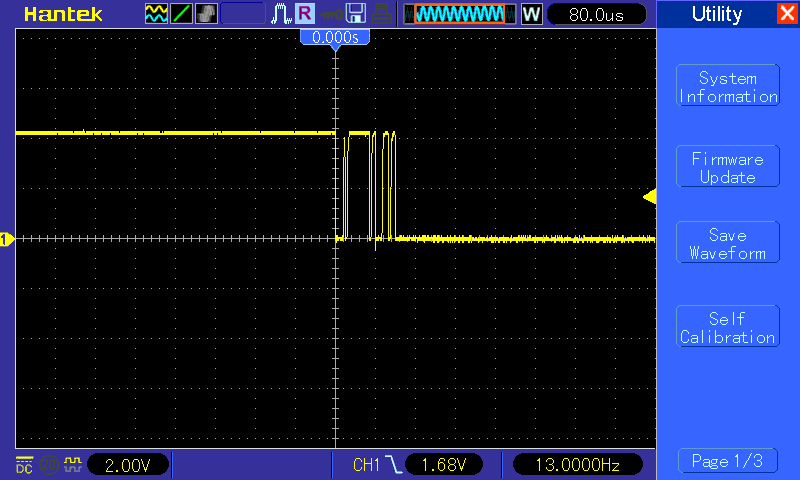Click the CH1 trigger source label
The height and width of the screenshot is (480, 800).
[x=366, y=465]
